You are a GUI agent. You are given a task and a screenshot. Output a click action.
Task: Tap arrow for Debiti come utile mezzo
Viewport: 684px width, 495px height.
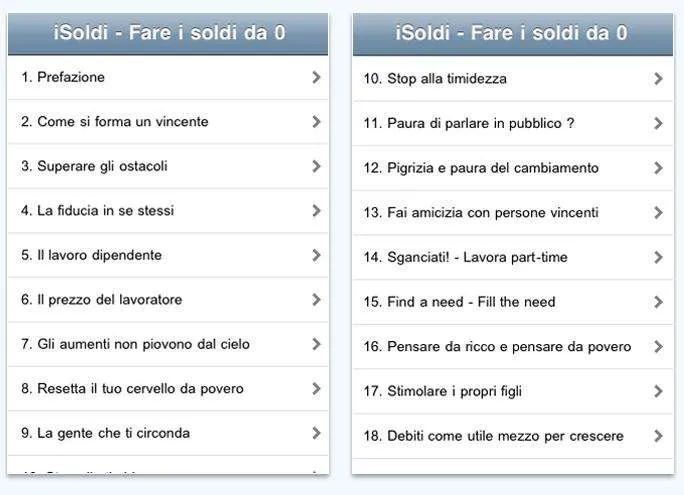click(x=658, y=436)
